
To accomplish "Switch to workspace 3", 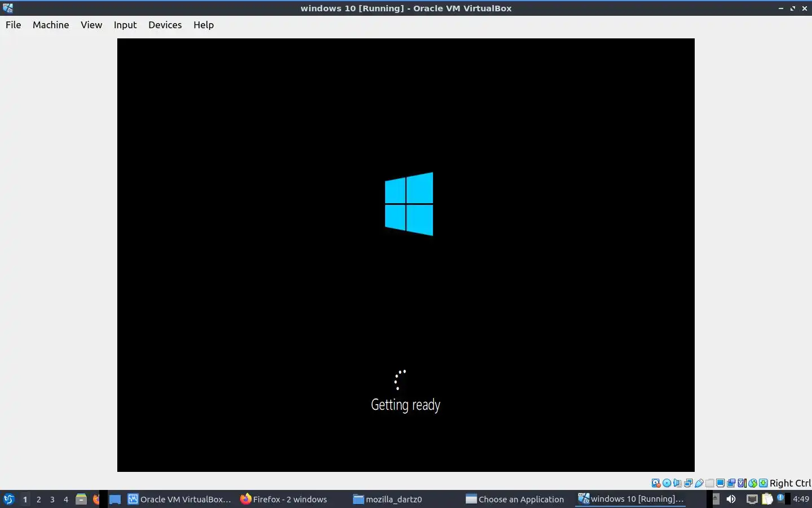I will click(52, 499).
